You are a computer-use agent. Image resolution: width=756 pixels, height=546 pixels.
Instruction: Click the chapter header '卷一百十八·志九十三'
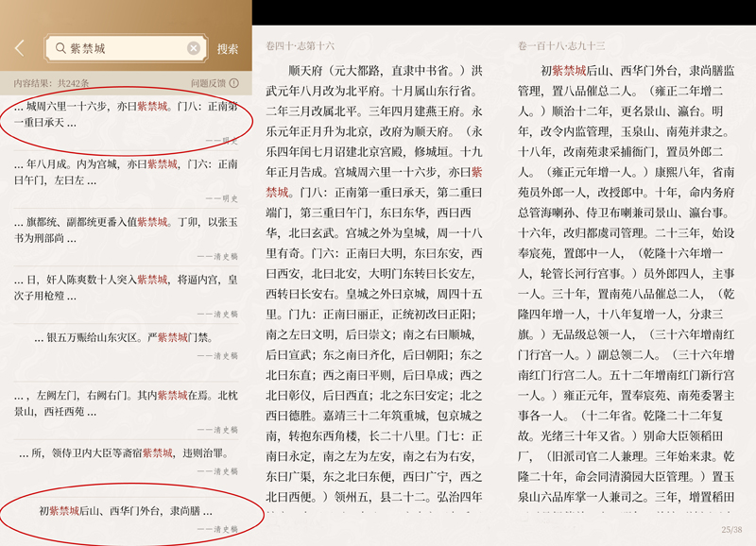(561, 45)
